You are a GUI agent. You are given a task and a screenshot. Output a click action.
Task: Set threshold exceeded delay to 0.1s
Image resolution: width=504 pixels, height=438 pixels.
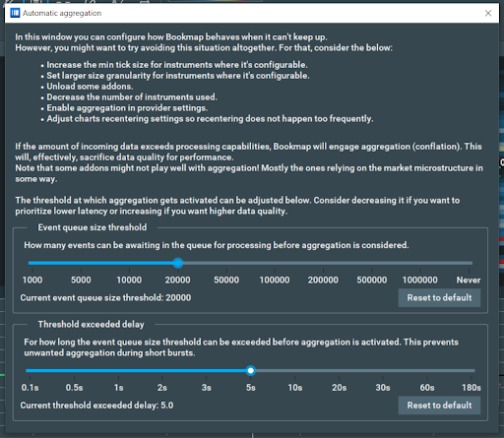30,370
